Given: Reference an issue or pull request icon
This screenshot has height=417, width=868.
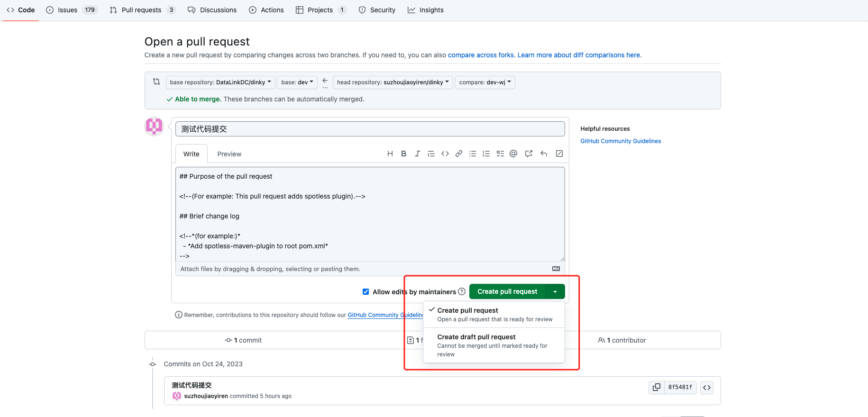Looking at the screenshot, I should (529, 154).
